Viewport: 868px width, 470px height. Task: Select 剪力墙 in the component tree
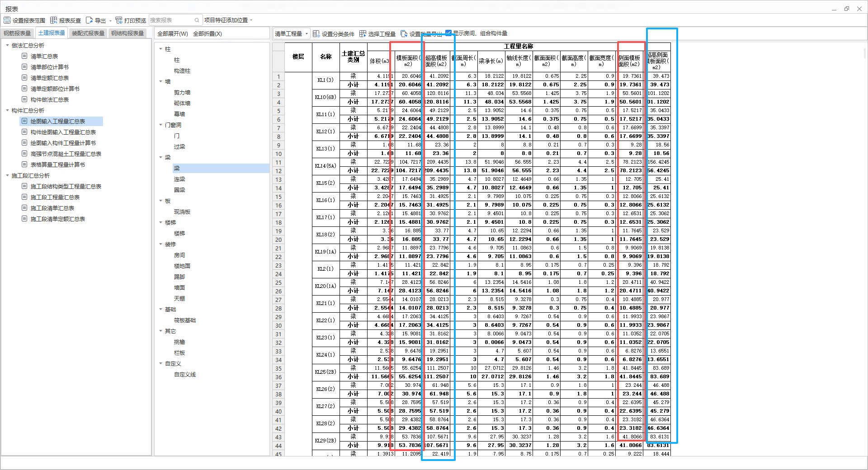182,92
